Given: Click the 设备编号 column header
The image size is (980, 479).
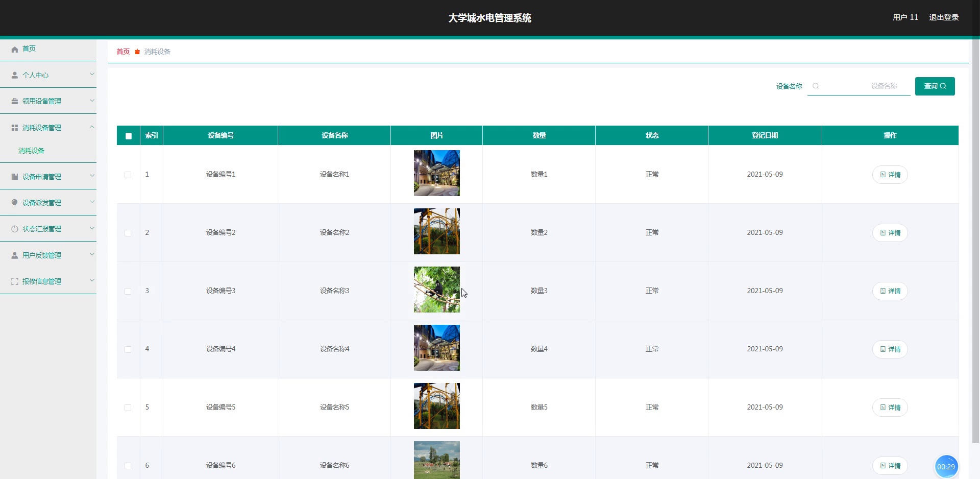Looking at the screenshot, I should coord(220,135).
